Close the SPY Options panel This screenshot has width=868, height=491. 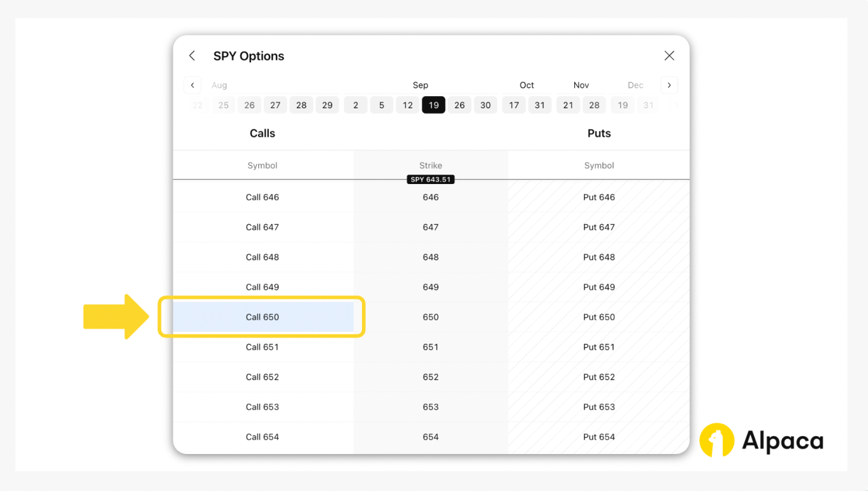[x=669, y=55]
